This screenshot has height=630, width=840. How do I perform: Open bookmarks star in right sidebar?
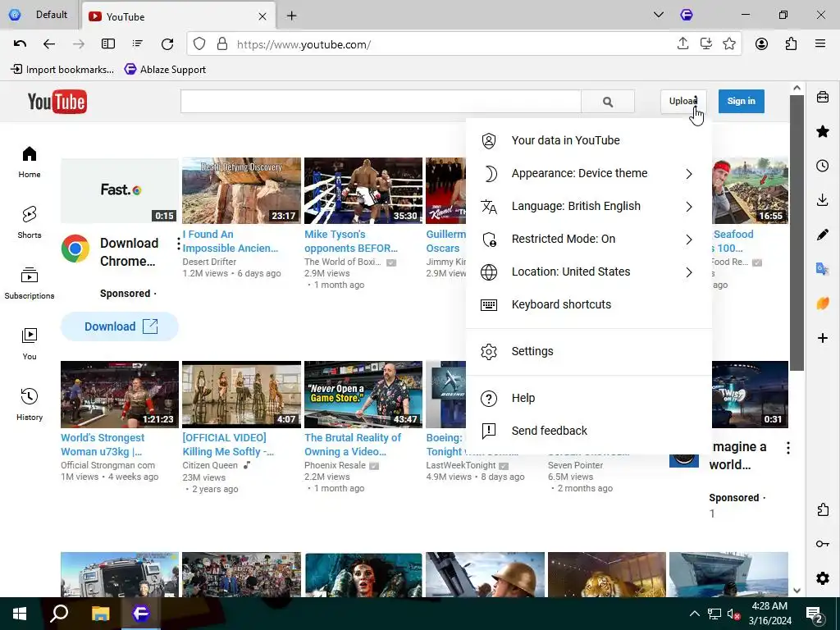coord(823,131)
